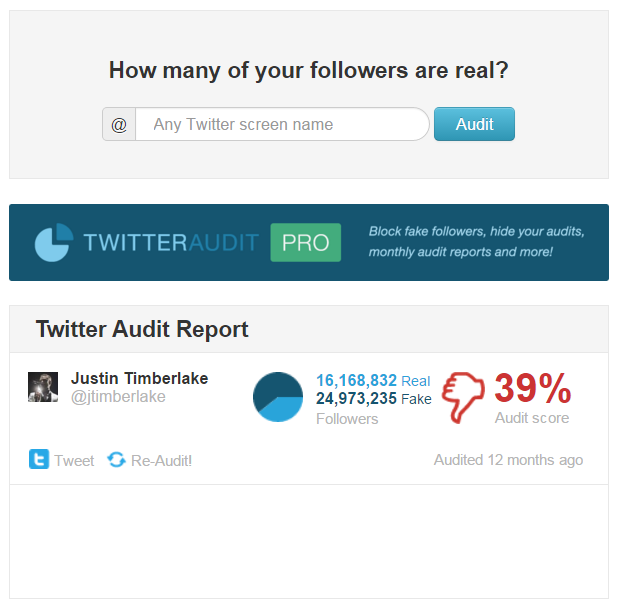
Task: Open the TwitterAudit pie logo
Action: (54, 242)
